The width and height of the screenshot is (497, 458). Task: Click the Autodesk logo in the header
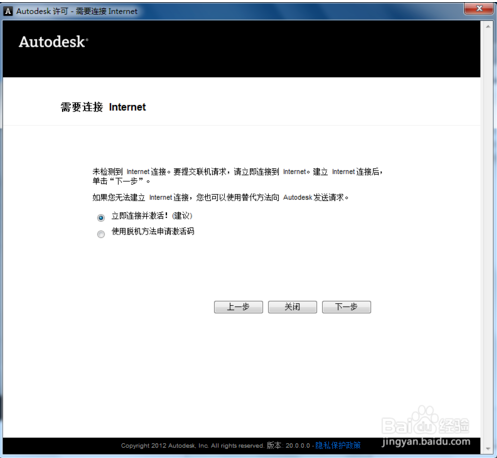pyautogui.click(x=53, y=42)
